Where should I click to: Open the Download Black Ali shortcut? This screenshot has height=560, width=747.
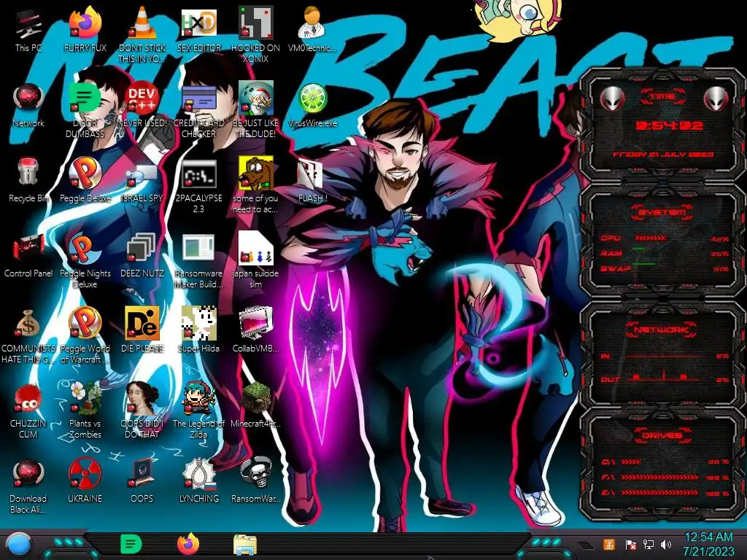click(x=28, y=474)
